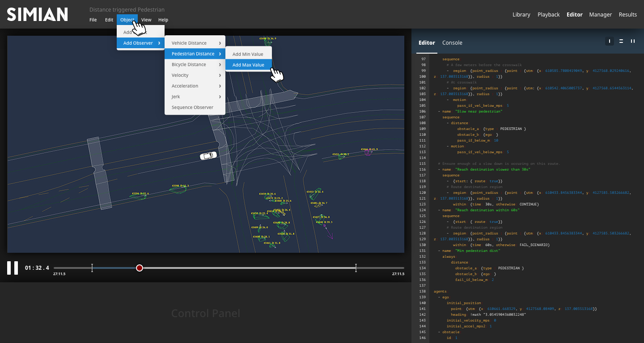Click the '01 : 32 . 4' elapsed time readout
The image size is (644, 343).
click(x=37, y=268)
